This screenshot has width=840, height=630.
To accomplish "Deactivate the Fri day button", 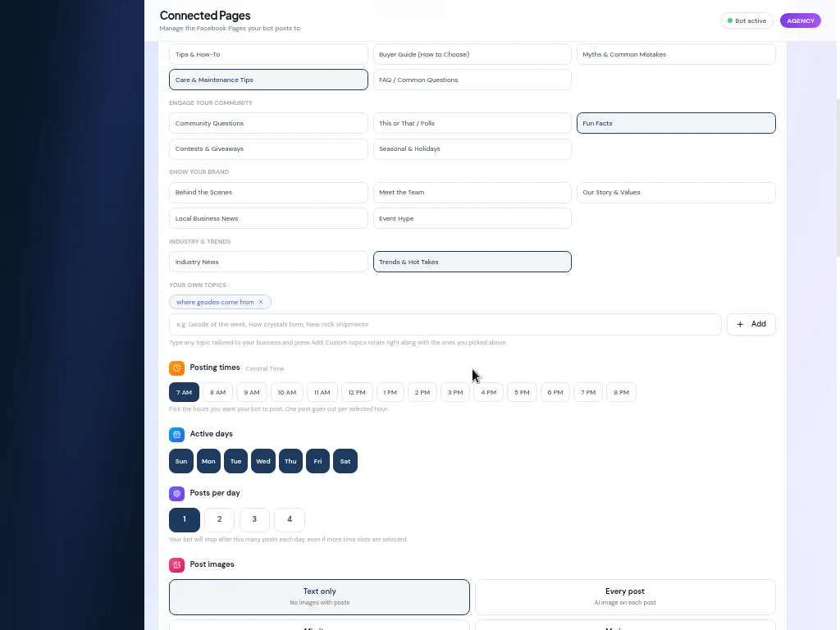I will tap(317, 461).
